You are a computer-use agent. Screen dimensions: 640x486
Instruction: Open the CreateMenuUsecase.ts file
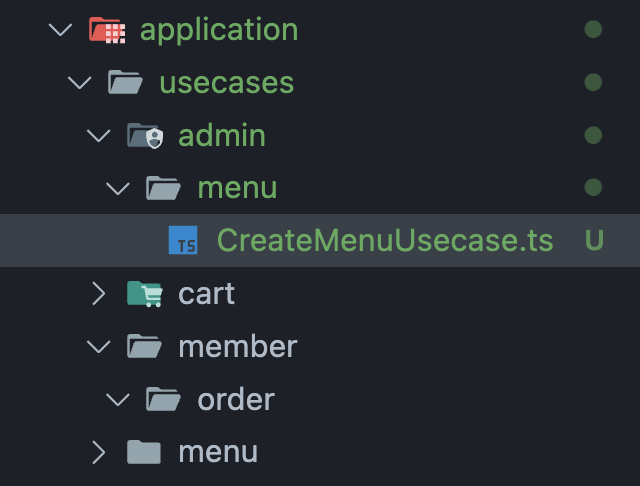[x=385, y=240]
